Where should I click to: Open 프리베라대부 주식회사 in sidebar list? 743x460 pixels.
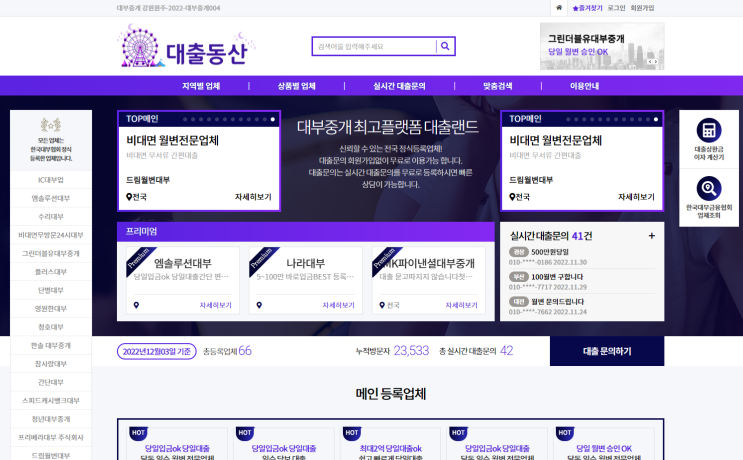51,437
